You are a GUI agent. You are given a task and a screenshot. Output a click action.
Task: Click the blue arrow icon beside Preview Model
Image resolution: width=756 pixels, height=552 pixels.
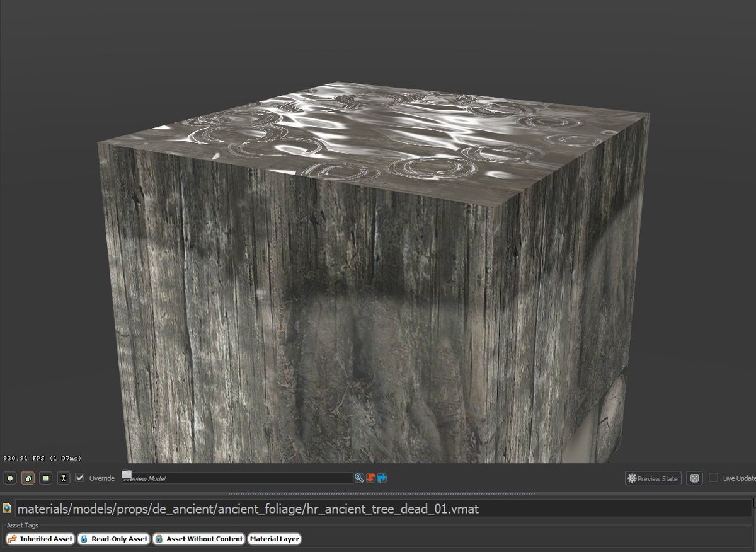point(382,478)
